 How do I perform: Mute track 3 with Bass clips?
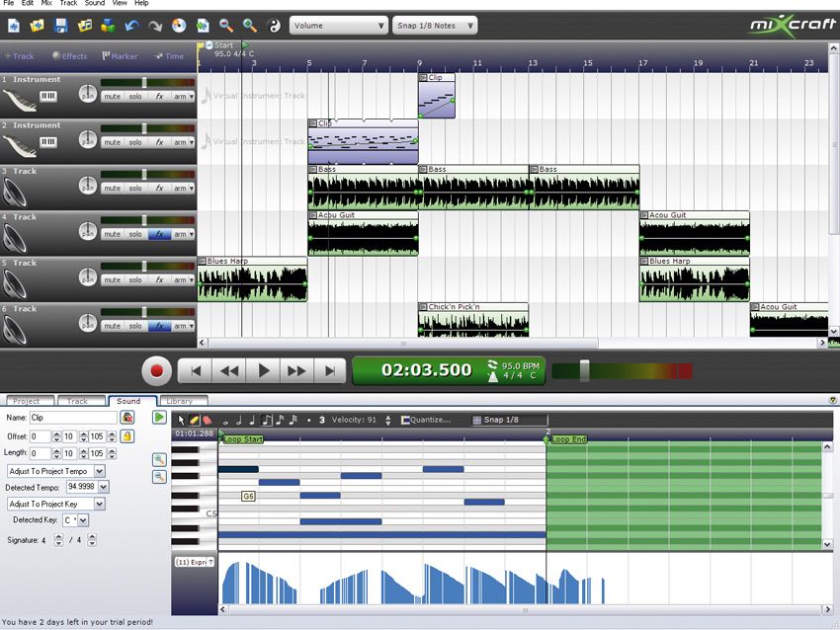point(112,189)
